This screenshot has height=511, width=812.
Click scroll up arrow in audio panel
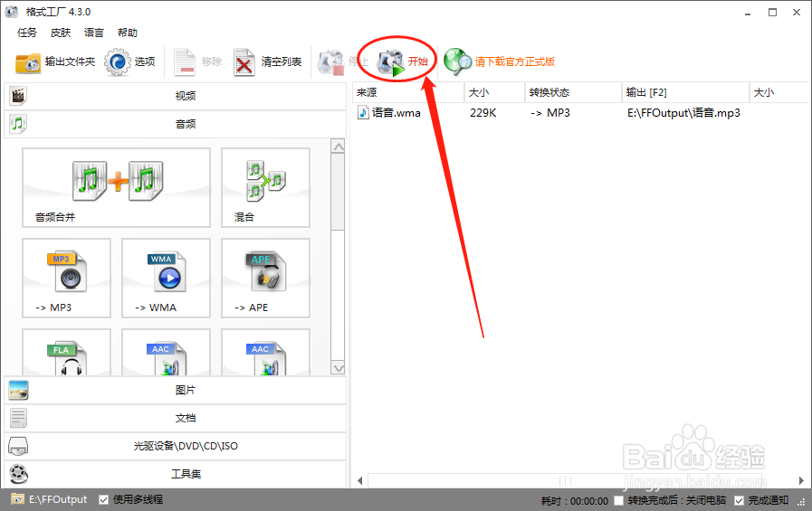(x=339, y=147)
